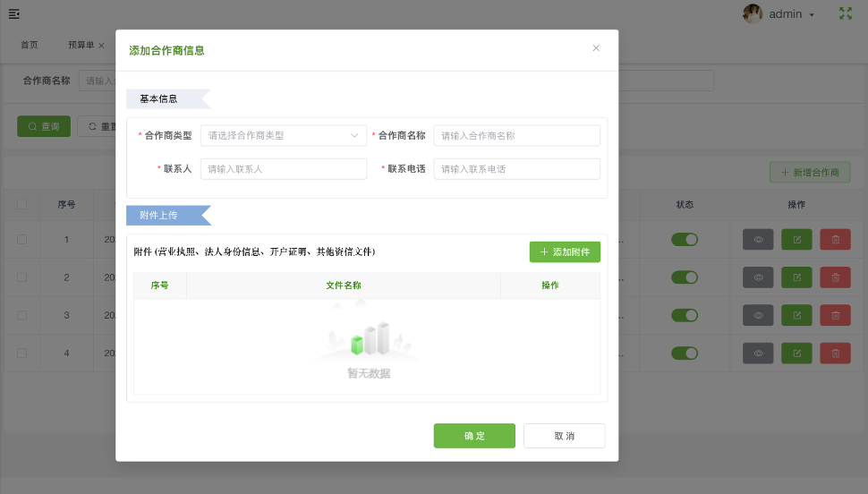
Task: Toggle status switch for row 1
Action: pos(685,239)
